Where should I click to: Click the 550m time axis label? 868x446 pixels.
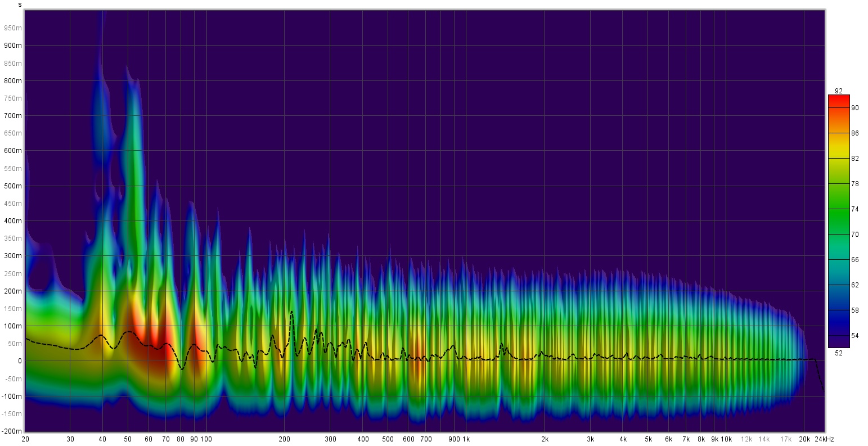tap(13, 168)
